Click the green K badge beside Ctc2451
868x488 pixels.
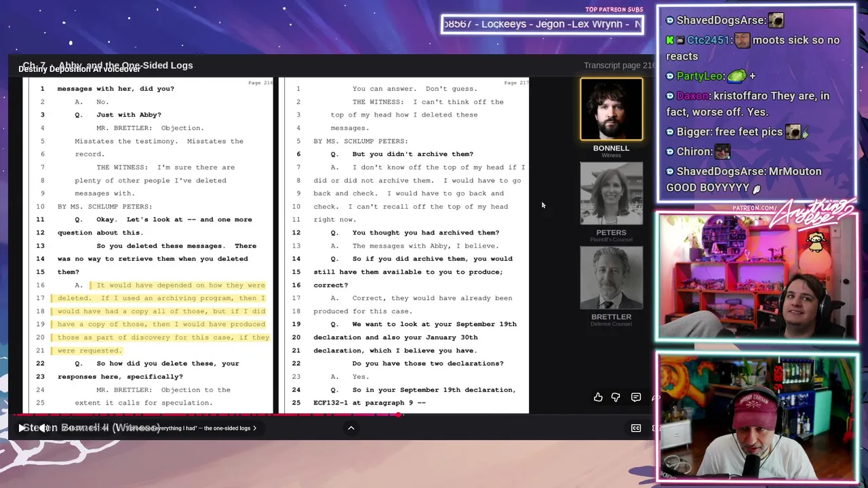670,41
